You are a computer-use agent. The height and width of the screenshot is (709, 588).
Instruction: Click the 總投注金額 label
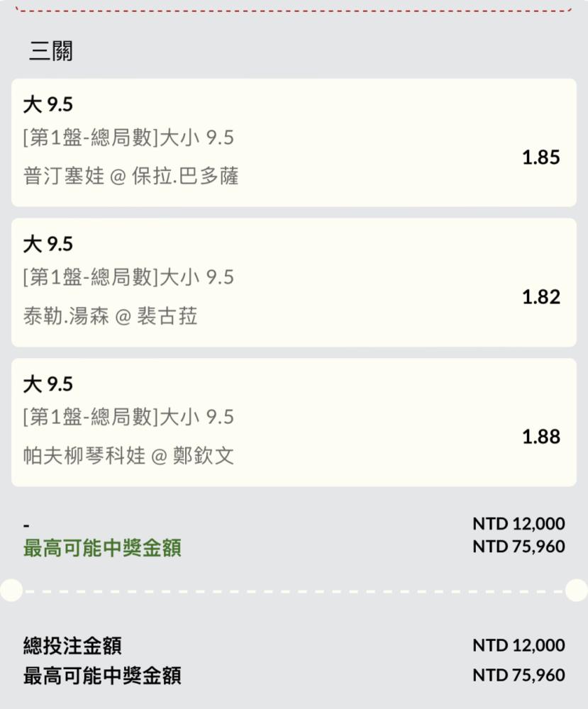(x=72, y=645)
